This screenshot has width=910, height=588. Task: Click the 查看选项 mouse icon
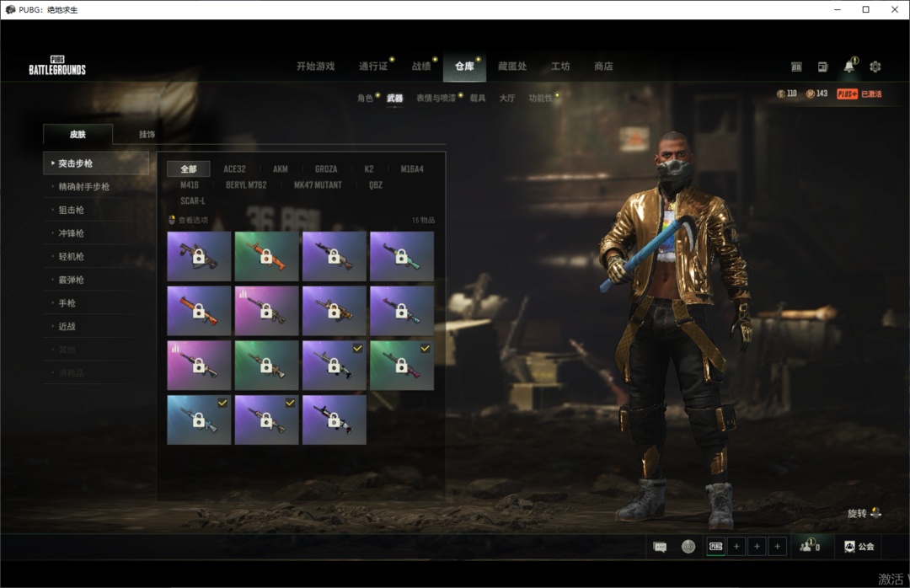tap(172, 220)
